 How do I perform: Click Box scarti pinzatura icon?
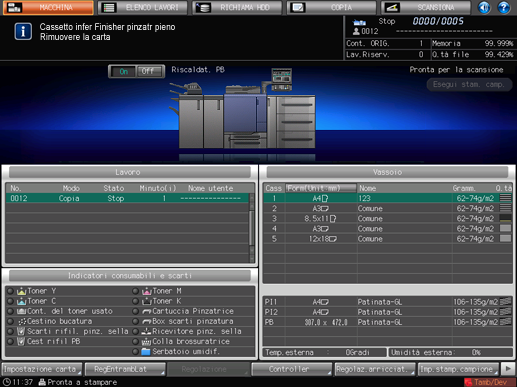(x=147, y=321)
